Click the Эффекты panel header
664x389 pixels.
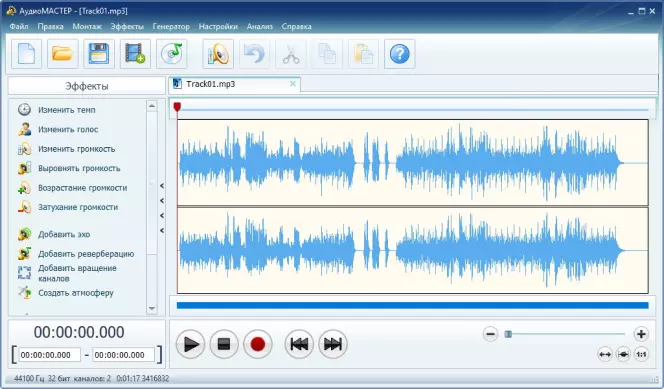(x=86, y=86)
